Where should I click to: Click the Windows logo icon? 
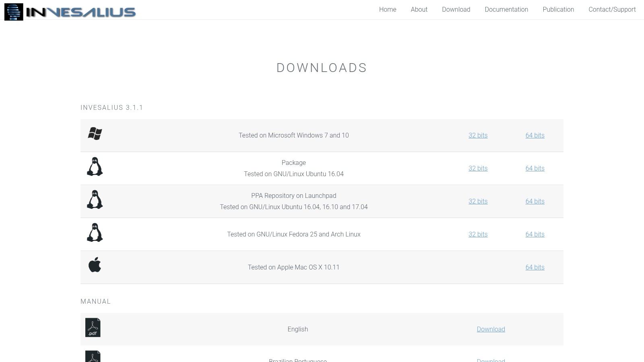tap(95, 134)
